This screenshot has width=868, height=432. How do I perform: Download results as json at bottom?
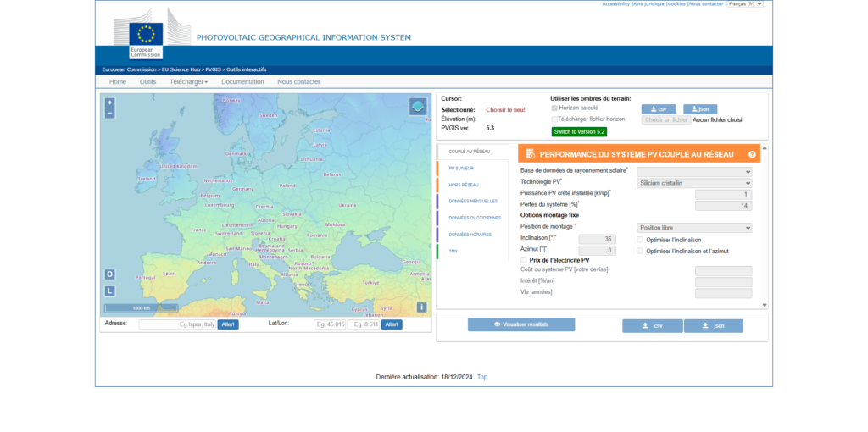tap(713, 326)
